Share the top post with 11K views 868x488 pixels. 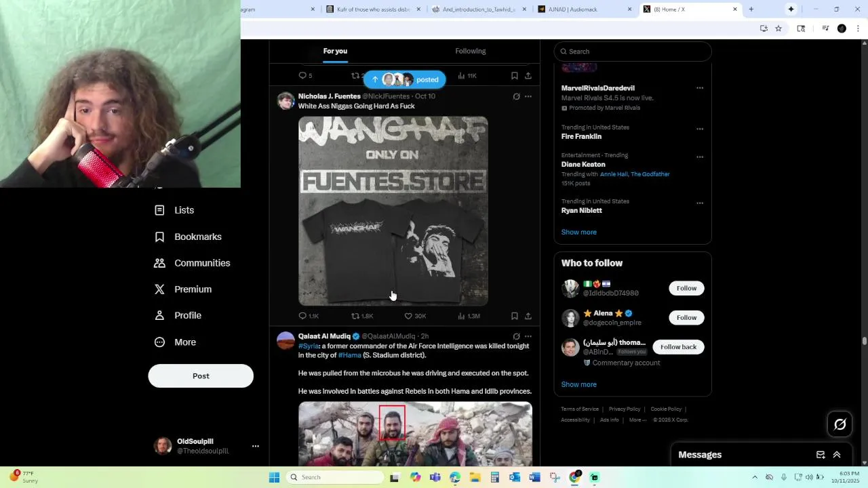[x=528, y=76]
